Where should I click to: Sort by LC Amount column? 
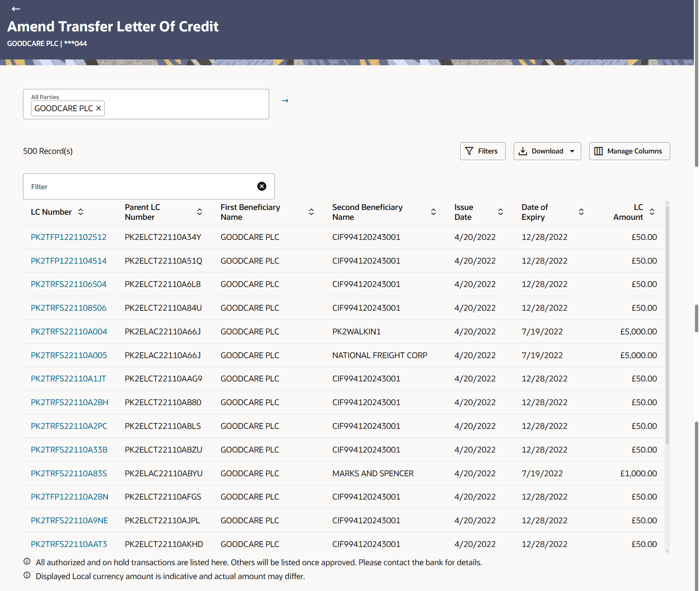(x=652, y=212)
